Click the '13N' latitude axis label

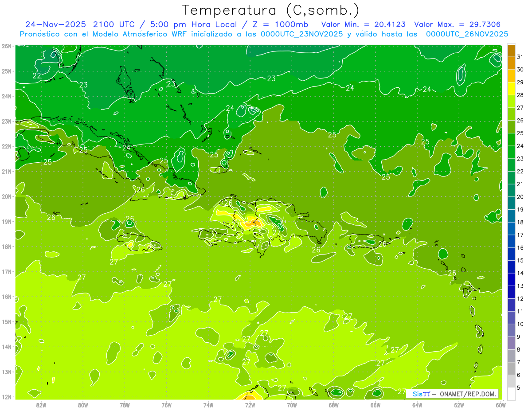click(7, 372)
